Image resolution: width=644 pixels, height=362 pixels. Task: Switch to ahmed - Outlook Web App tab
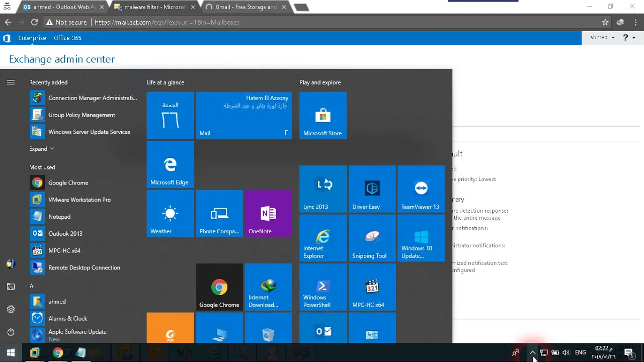click(62, 7)
